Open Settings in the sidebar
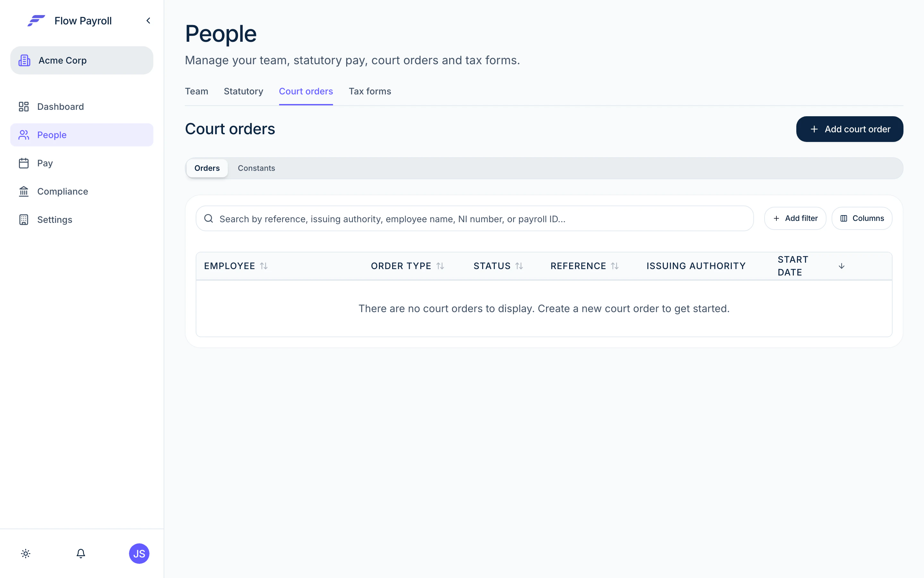Viewport: 924px width, 578px height. pyautogui.click(x=82, y=220)
